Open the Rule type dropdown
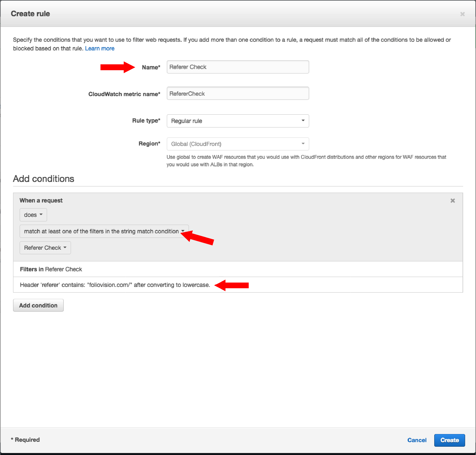The image size is (476, 455). click(x=238, y=121)
